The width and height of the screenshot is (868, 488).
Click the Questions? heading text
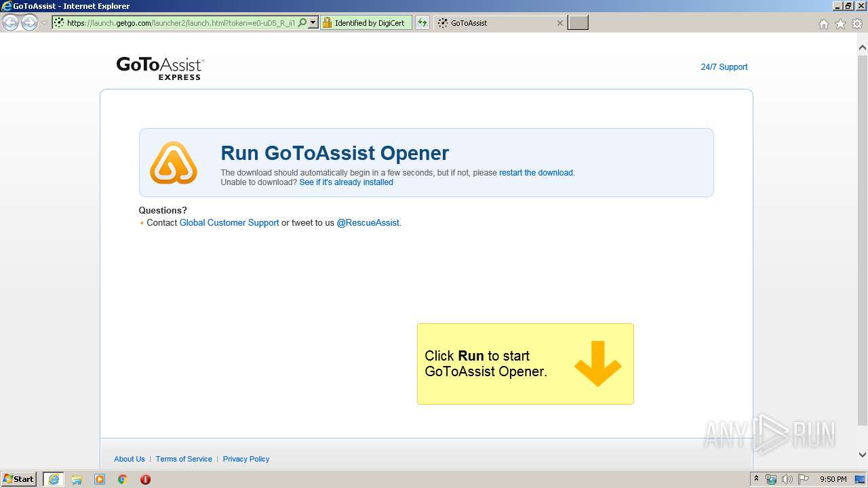tap(163, 211)
